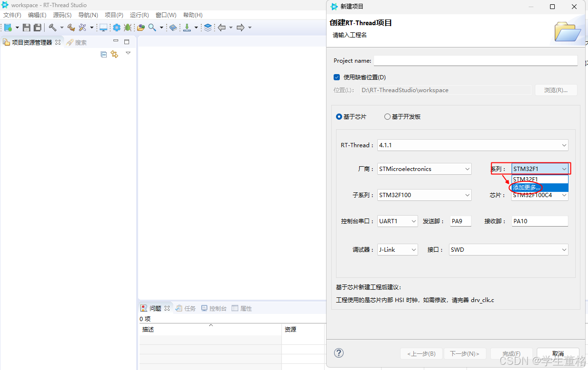Open the 控制台串口 UART1 dropdown
The width and height of the screenshot is (588, 370).
[397, 221]
